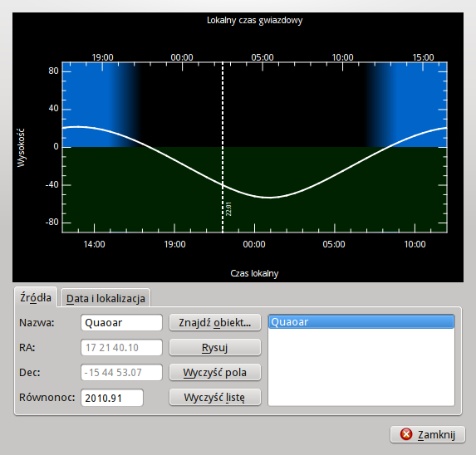Click the Równonoc epoch field
Image resolution: width=476 pixels, height=455 pixels.
tap(112, 398)
